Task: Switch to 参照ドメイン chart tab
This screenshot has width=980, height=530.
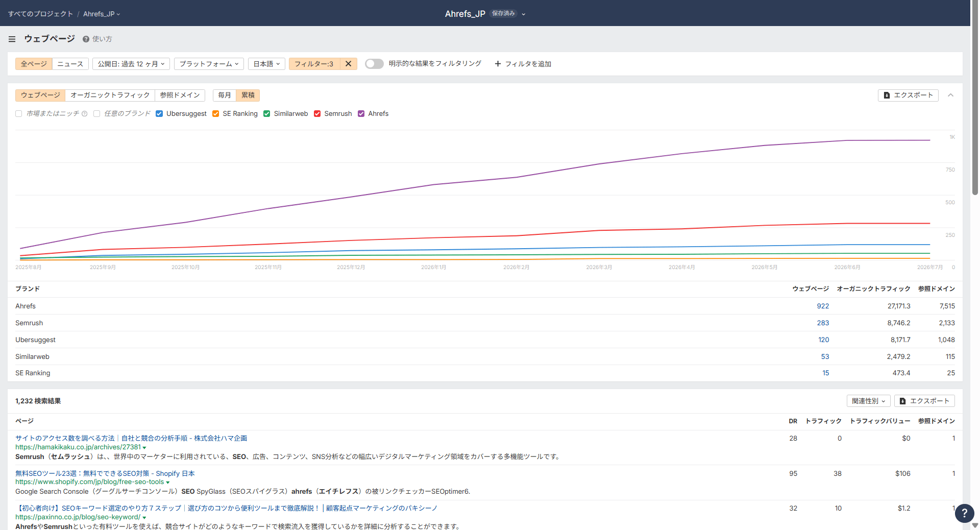Action: tap(180, 95)
